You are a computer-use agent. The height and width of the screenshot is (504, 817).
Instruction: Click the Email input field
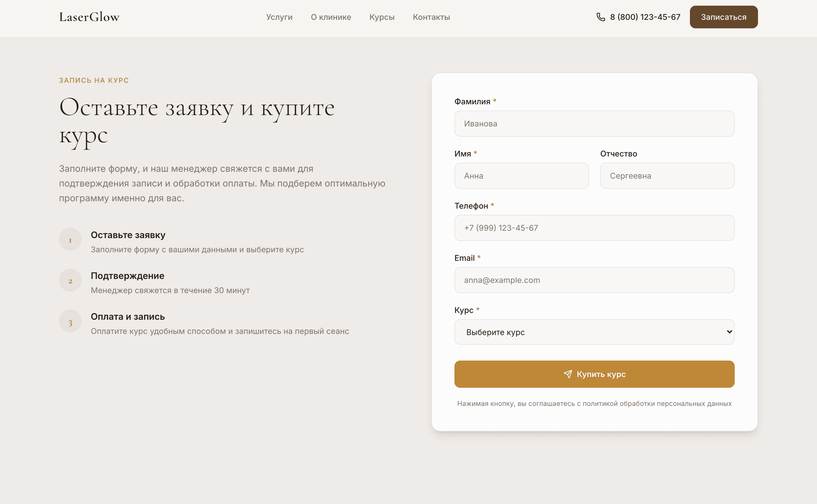tap(594, 280)
